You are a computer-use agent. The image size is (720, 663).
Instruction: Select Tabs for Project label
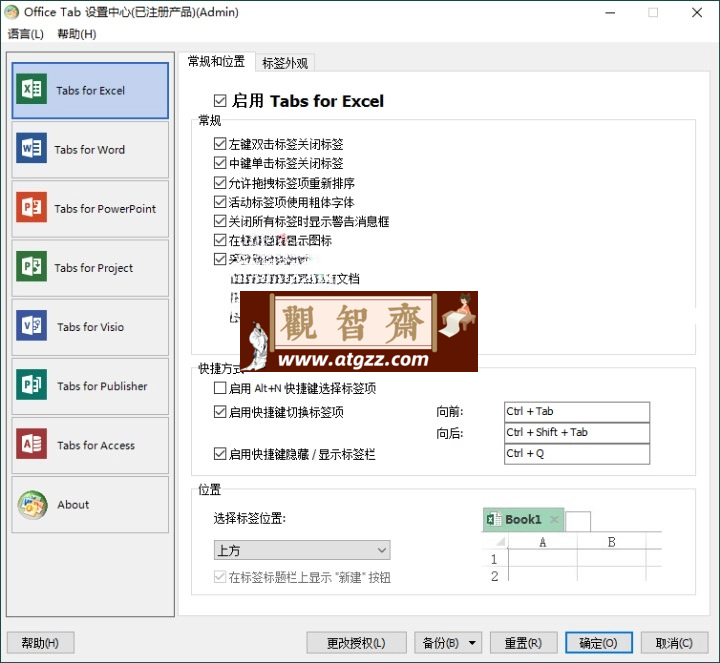click(x=94, y=268)
